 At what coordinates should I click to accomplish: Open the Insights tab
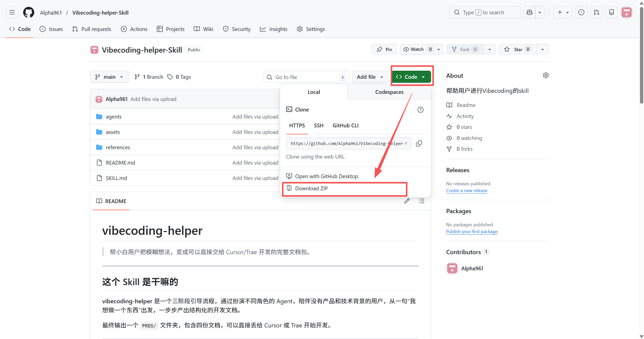click(x=274, y=29)
